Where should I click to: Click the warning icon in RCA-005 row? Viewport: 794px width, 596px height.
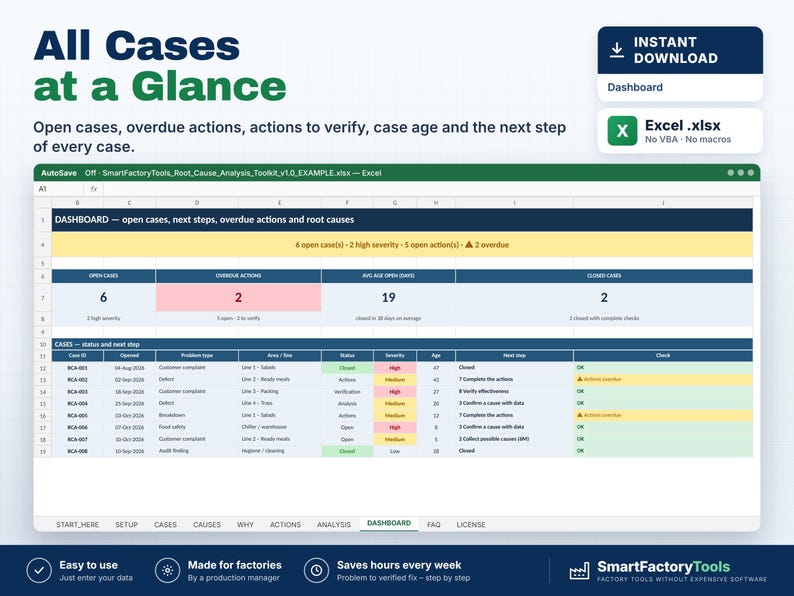pyautogui.click(x=580, y=415)
